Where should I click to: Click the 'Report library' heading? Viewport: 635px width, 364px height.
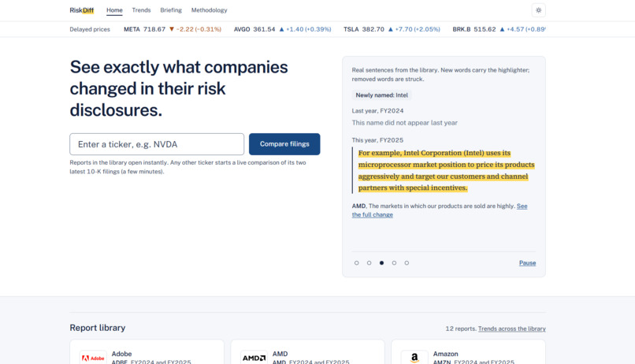[x=97, y=328]
